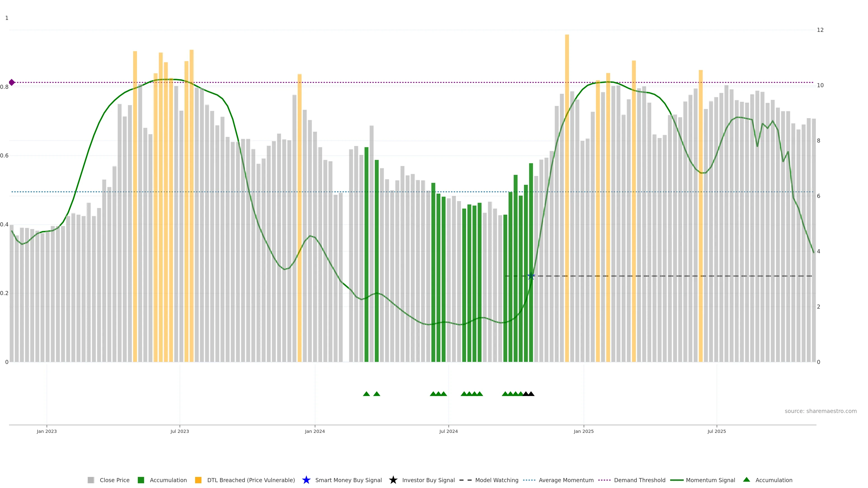The width and height of the screenshot is (868, 488).
Task: Click the orange DTL Breached swatch
Action: coord(198,480)
